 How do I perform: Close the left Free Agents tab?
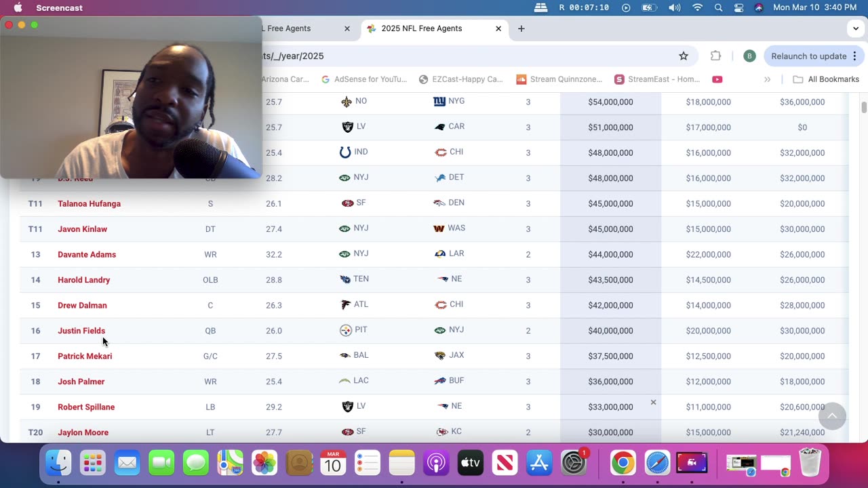pyautogui.click(x=347, y=28)
